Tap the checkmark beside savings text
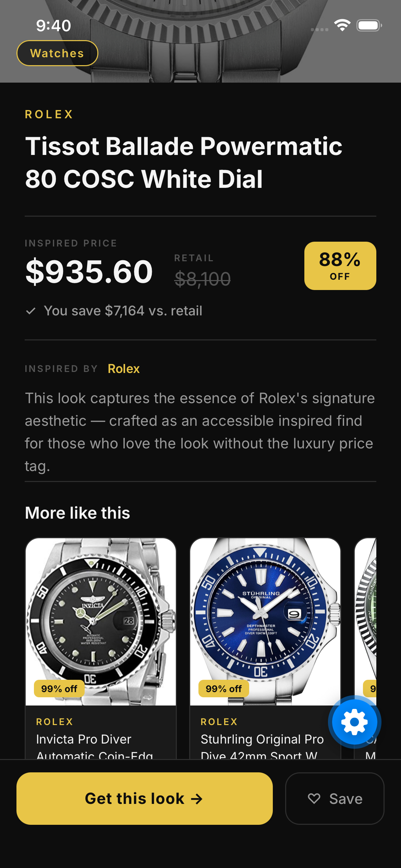Image resolution: width=401 pixels, height=868 pixels. [31, 311]
